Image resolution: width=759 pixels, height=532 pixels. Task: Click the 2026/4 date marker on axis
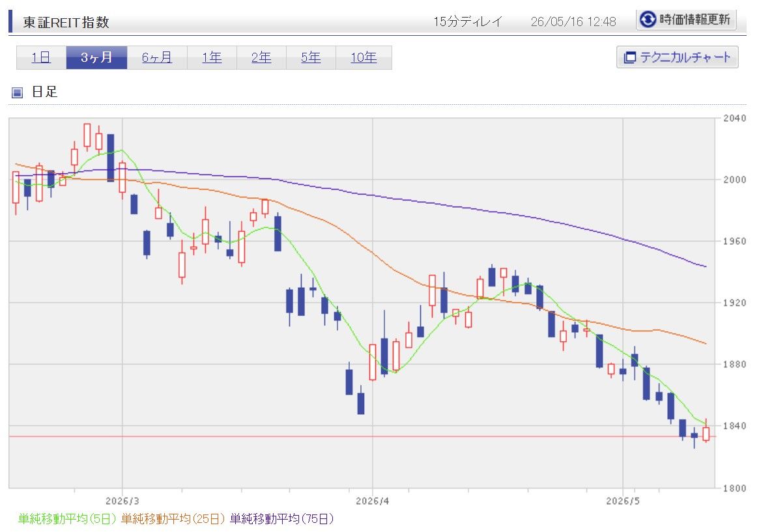click(372, 501)
